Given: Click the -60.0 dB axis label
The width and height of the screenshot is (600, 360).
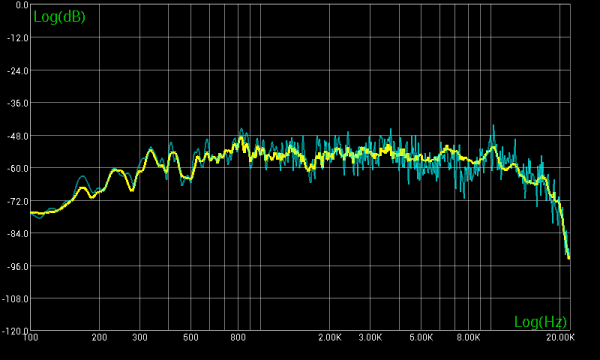Looking at the screenshot, I should click(18, 168).
